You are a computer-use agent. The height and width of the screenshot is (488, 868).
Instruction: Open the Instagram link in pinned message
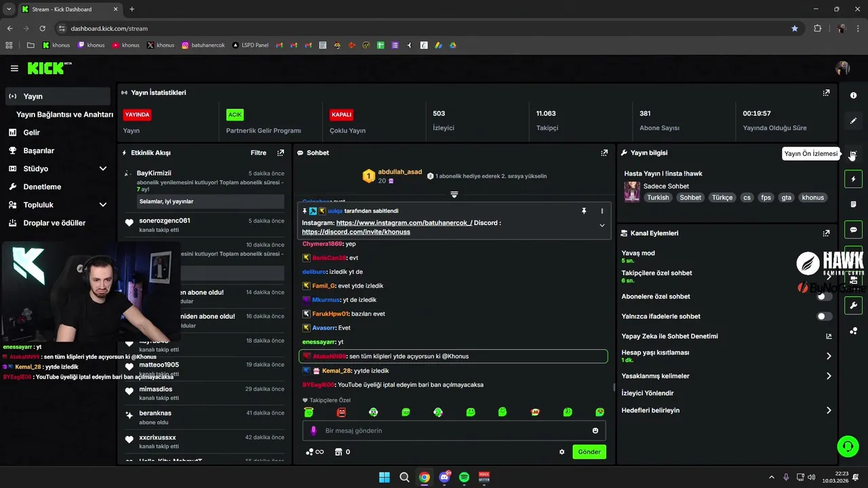[x=404, y=223]
